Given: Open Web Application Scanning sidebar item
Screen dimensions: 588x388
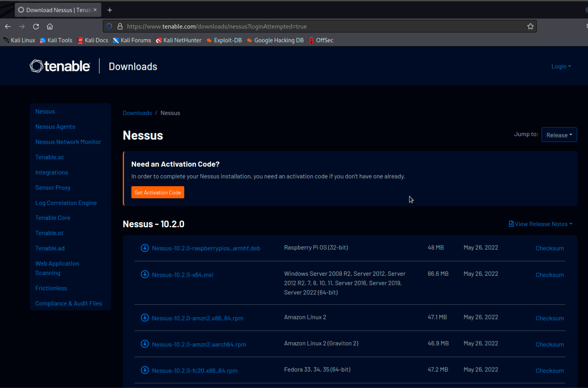Looking at the screenshot, I should click(57, 268).
